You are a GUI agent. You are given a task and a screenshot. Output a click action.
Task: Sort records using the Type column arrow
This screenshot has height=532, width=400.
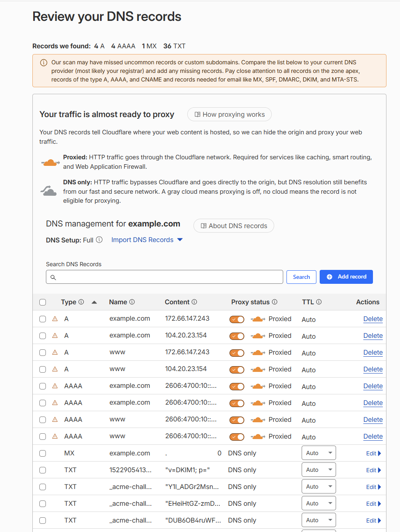(94, 302)
